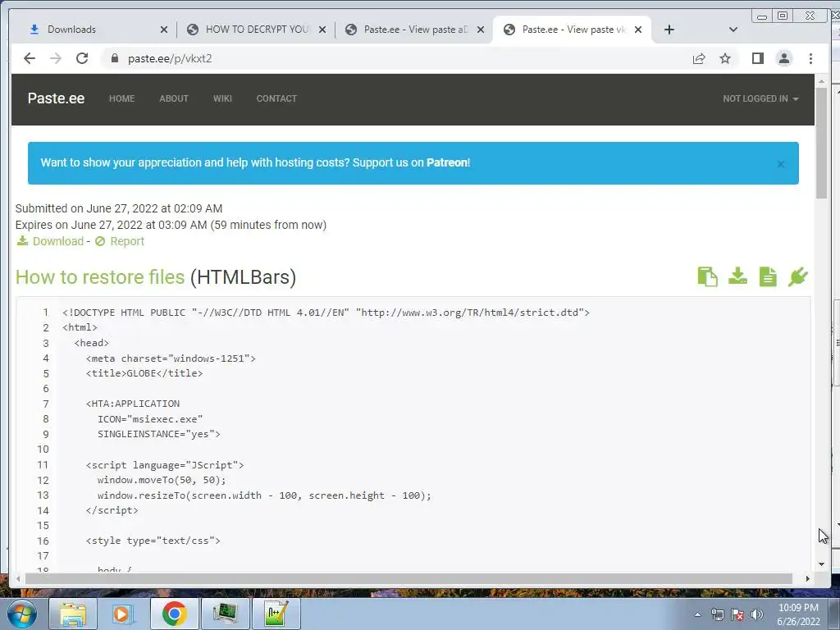Click the volume speaker tray icon

(756, 614)
